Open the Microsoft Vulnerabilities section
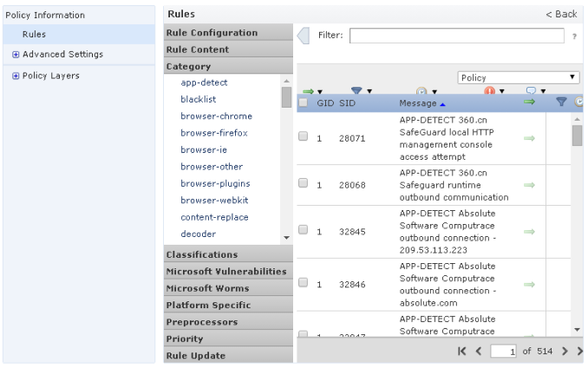Viewport: 588px width, 369px height. (225, 271)
